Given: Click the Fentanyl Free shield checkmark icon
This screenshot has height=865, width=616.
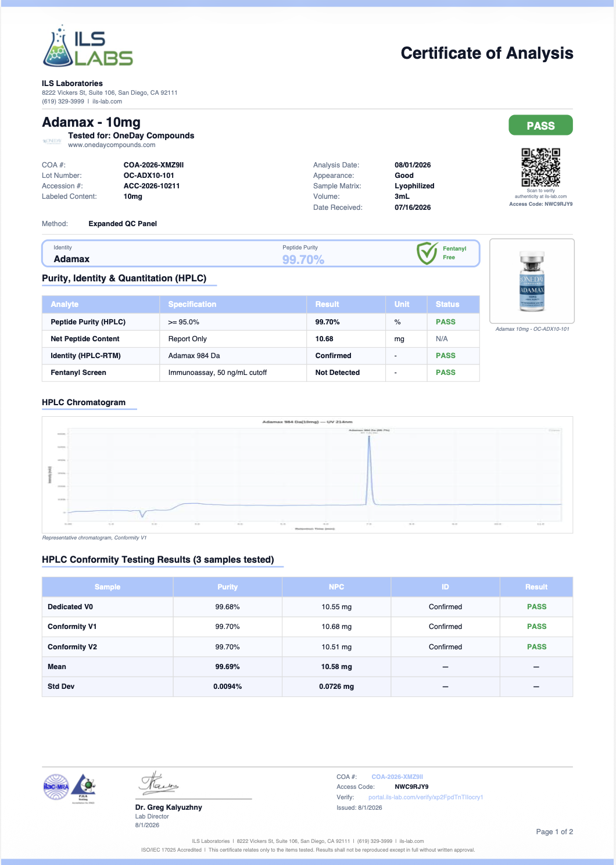Looking at the screenshot, I should pos(427,253).
